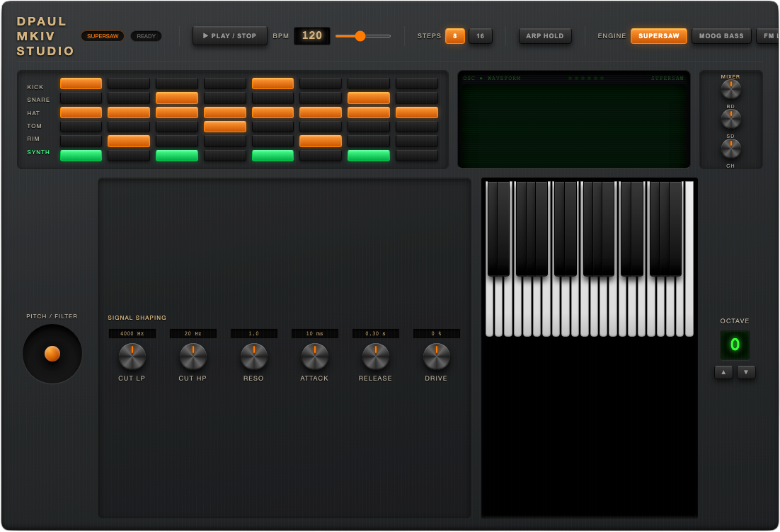Screen dimensions: 780x532
Task: Click the 0 % DRIVE readout
Action: (436, 334)
